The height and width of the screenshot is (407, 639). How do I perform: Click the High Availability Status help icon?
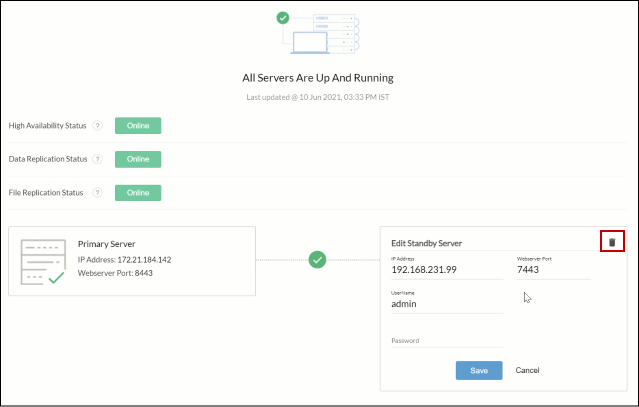coord(98,126)
